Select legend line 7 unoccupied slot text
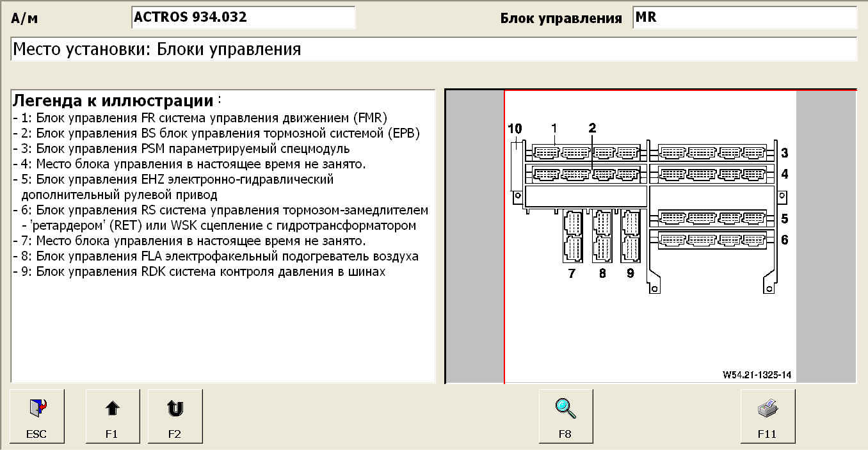 pyautogui.click(x=189, y=241)
